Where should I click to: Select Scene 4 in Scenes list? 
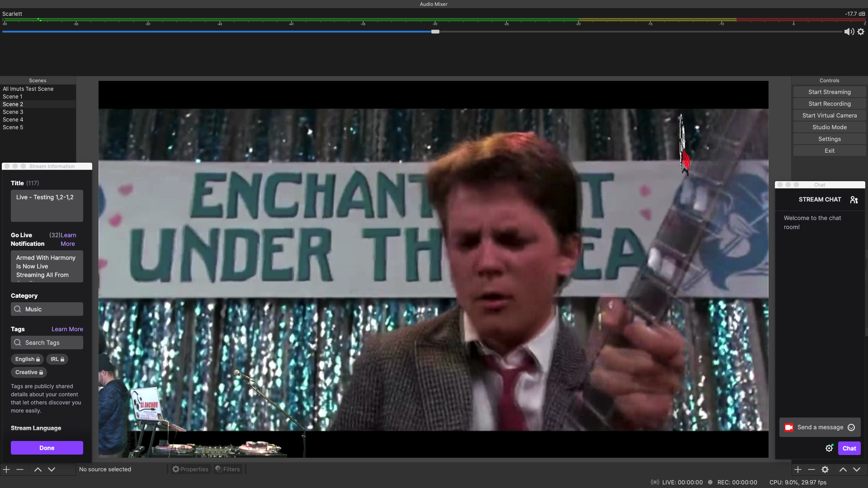pyautogui.click(x=38, y=120)
